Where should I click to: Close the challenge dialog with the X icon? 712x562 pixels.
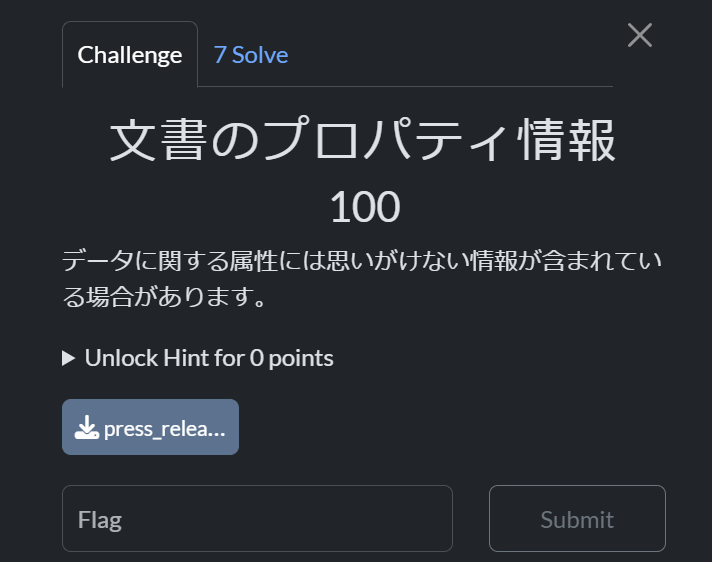click(x=640, y=35)
